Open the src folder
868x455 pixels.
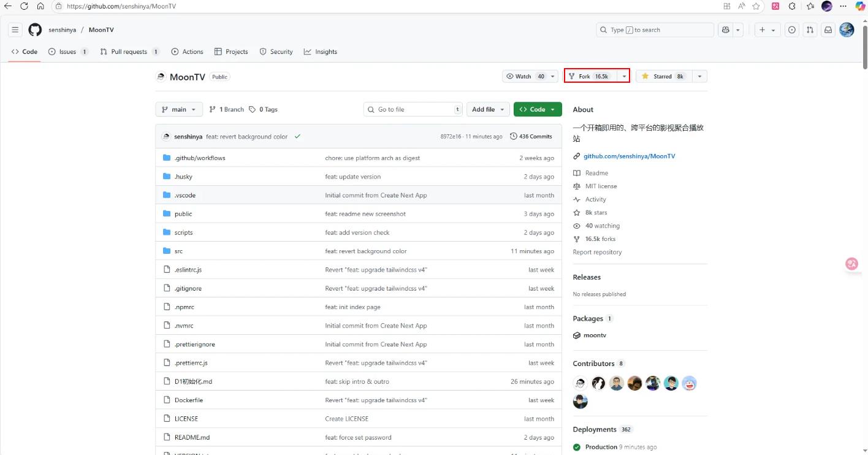click(x=178, y=251)
